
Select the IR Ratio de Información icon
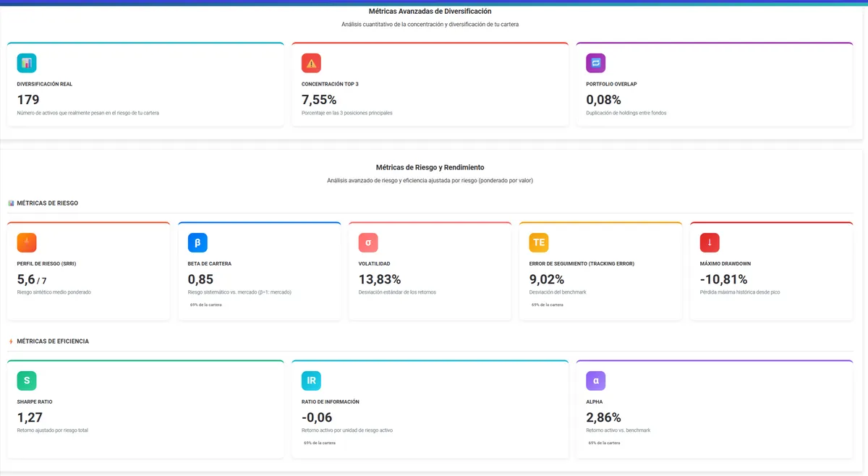click(x=311, y=381)
